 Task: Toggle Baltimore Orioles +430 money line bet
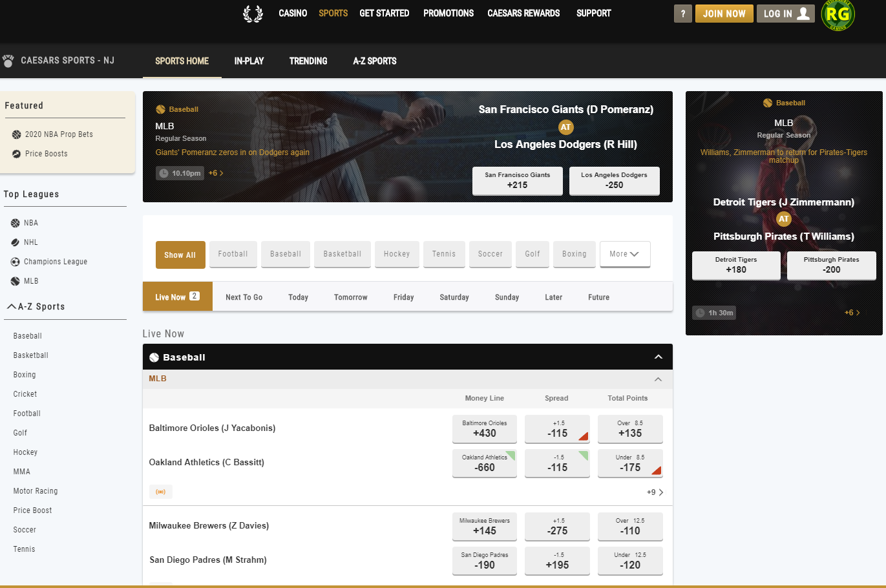point(485,428)
